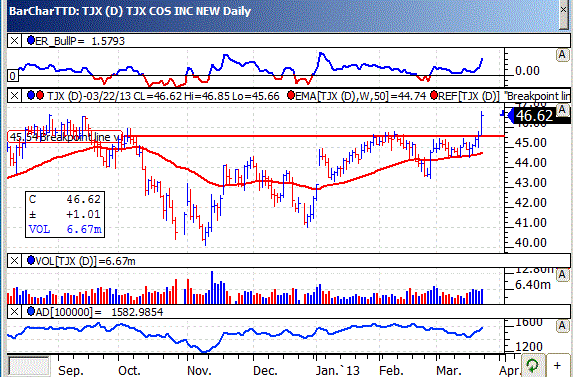Click the C/VOL quote info box
Image resolution: width=573 pixels, height=377 pixels.
coord(65,214)
